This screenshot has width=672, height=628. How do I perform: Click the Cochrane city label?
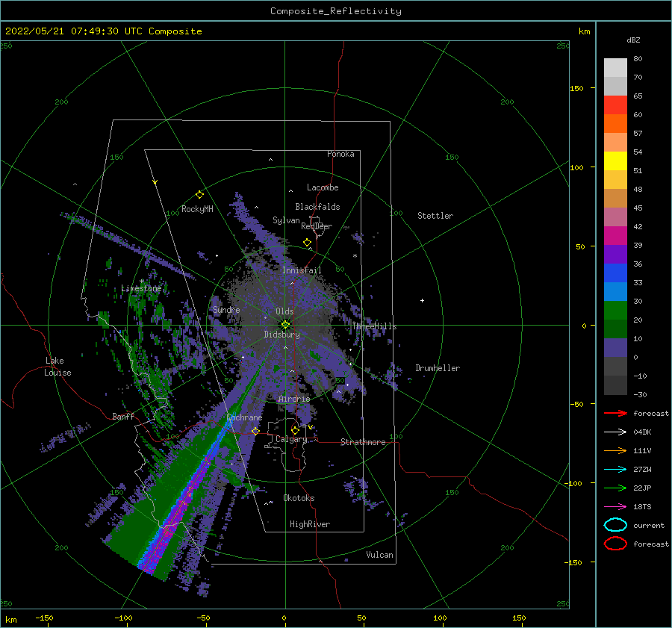point(244,417)
